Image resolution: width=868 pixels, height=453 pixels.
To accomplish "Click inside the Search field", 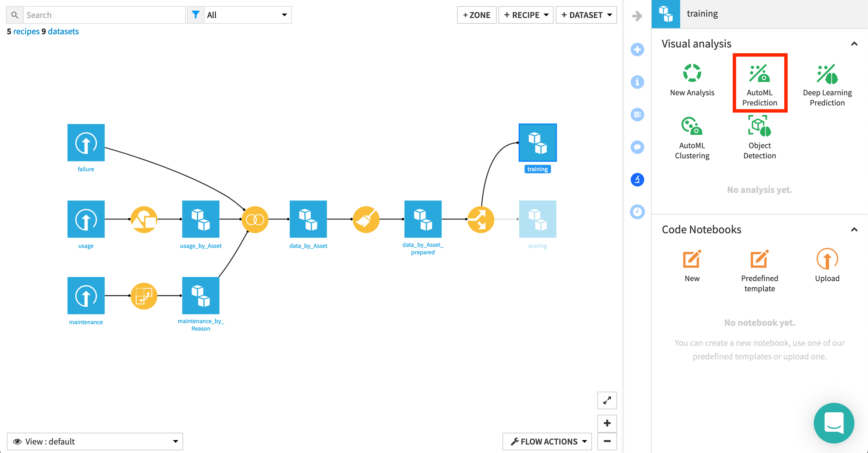I will click(105, 15).
